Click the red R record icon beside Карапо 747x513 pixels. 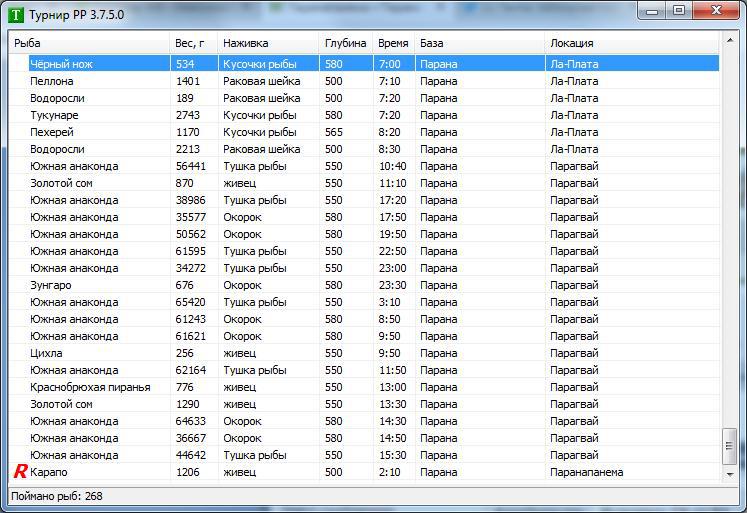(19, 472)
